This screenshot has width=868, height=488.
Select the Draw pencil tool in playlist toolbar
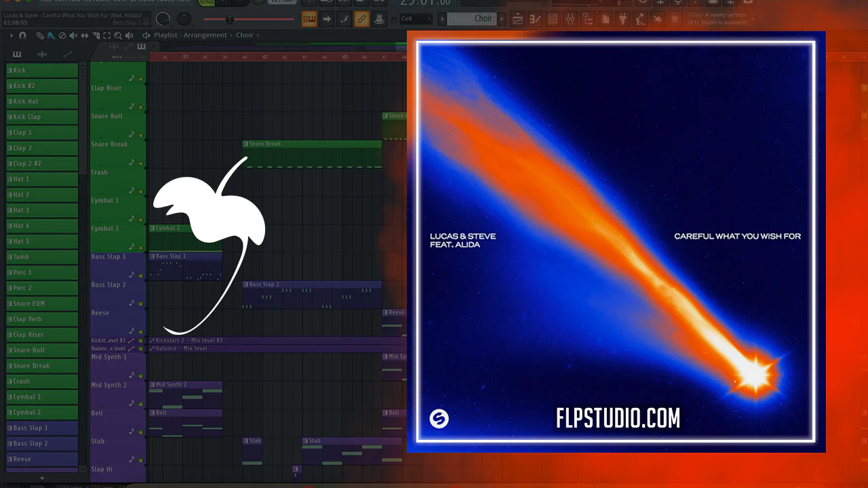click(x=40, y=35)
